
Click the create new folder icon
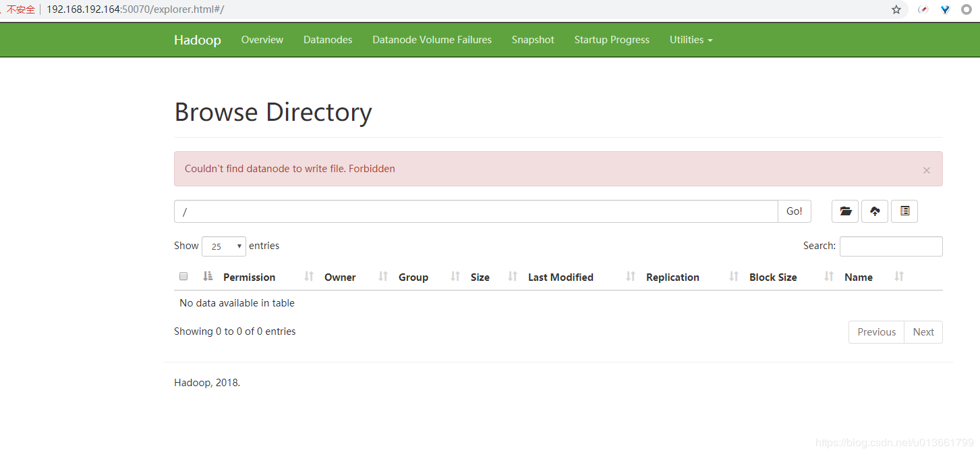pos(845,211)
